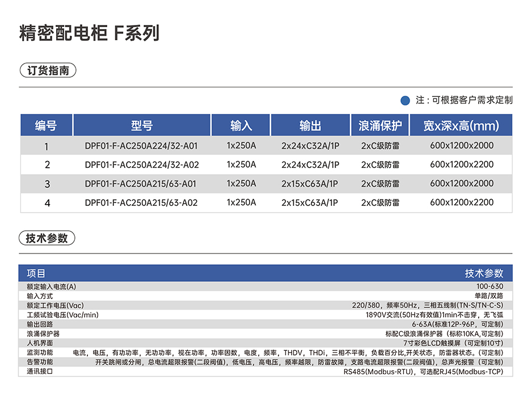
Task: Click model DPF01-F-AC250A215/63-A02
Action: coord(141,202)
